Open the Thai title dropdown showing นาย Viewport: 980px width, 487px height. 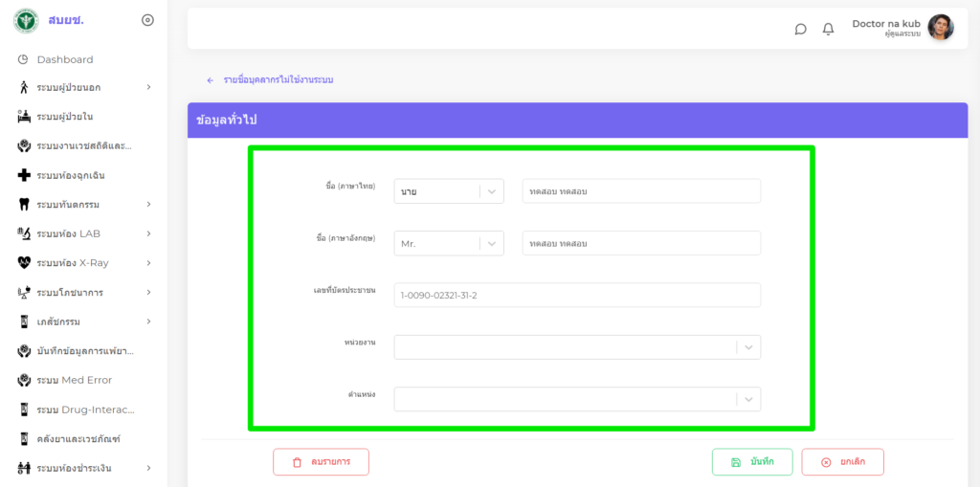pyautogui.click(x=449, y=191)
